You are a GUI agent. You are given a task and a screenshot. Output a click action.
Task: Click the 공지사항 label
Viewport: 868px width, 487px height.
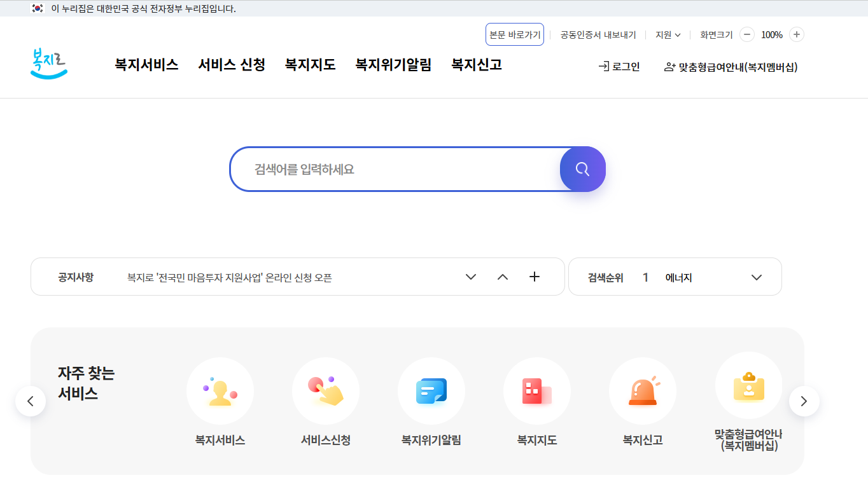point(76,277)
